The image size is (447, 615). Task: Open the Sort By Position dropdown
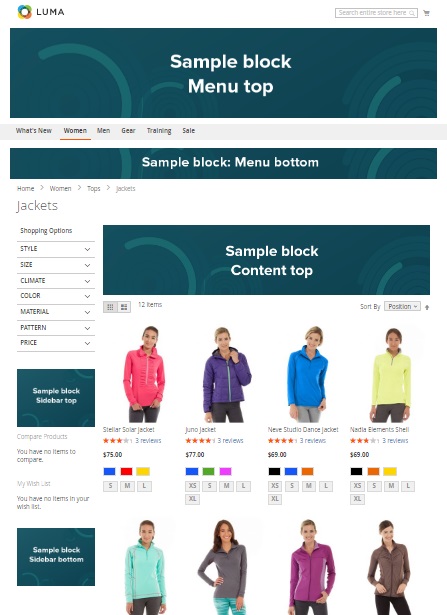(x=402, y=306)
